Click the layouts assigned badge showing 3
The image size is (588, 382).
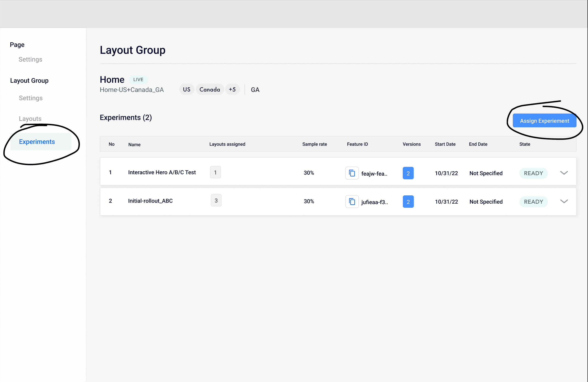coord(216,200)
